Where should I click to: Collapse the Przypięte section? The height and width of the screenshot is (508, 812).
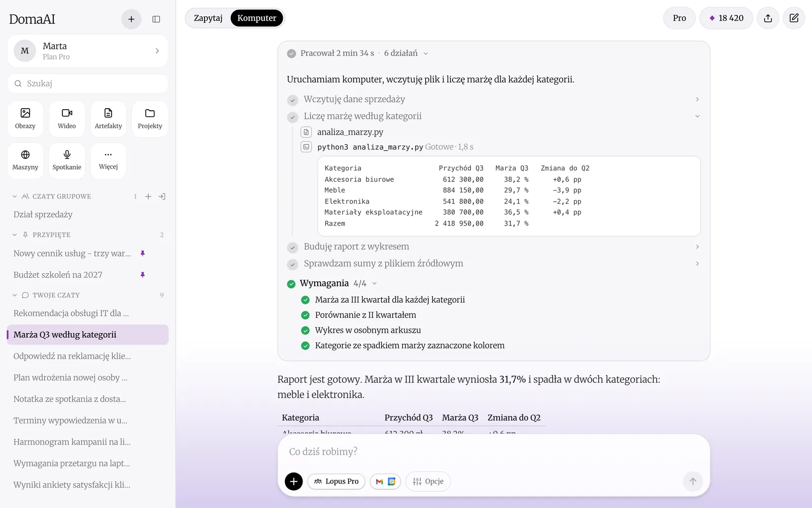pos(15,235)
